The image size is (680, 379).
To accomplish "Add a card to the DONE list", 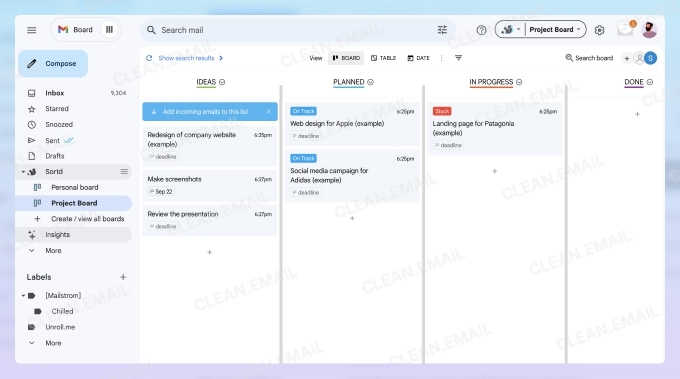I will point(637,114).
